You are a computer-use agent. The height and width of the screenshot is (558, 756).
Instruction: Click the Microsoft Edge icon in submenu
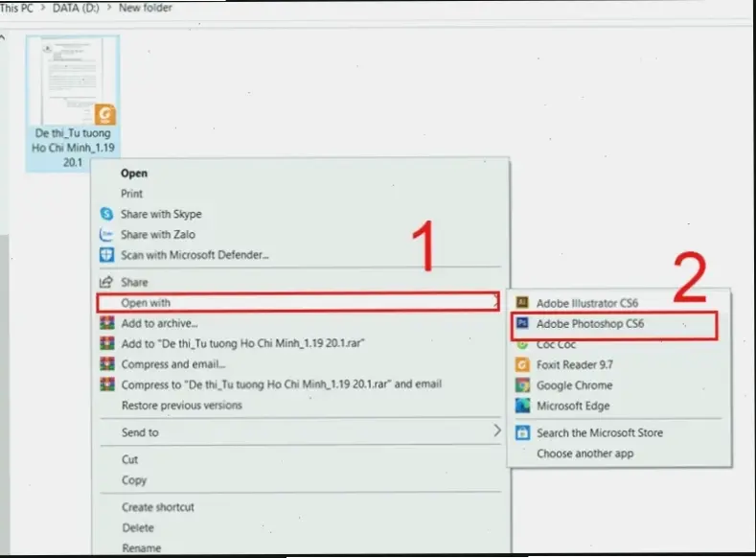point(522,406)
